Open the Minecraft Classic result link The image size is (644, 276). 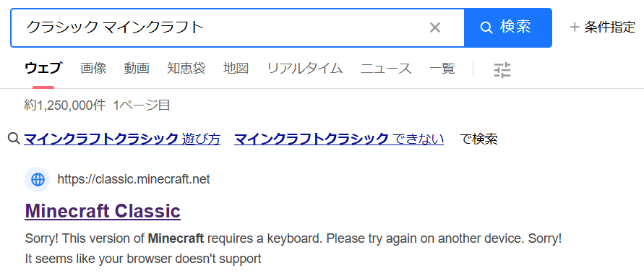pos(103,211)
